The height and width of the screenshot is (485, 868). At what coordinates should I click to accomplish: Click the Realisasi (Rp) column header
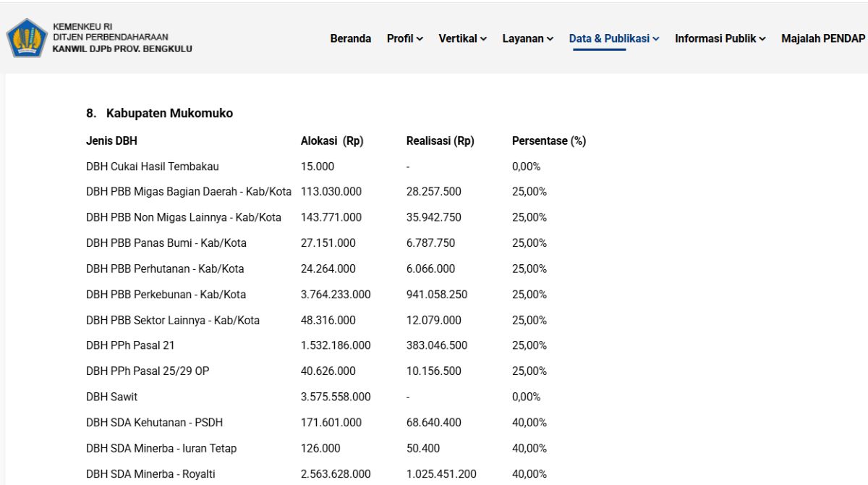441,141
